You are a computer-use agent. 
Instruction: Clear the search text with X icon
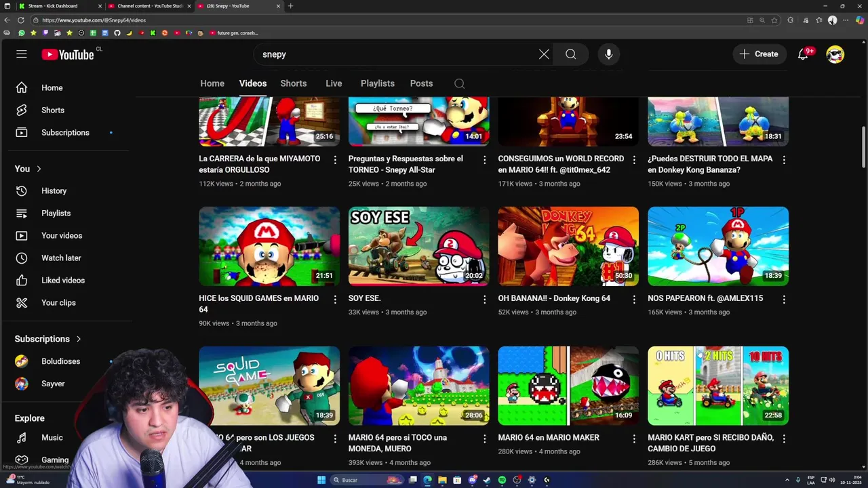point(544,54)
